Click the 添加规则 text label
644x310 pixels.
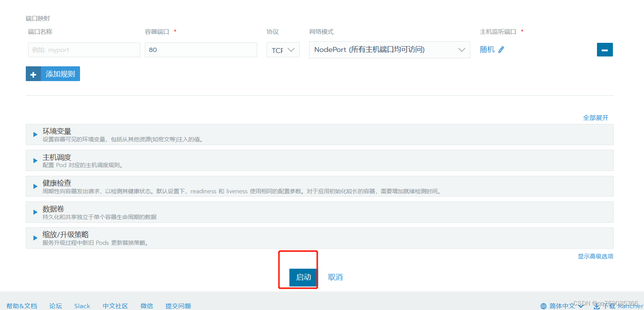pos(60,74)
